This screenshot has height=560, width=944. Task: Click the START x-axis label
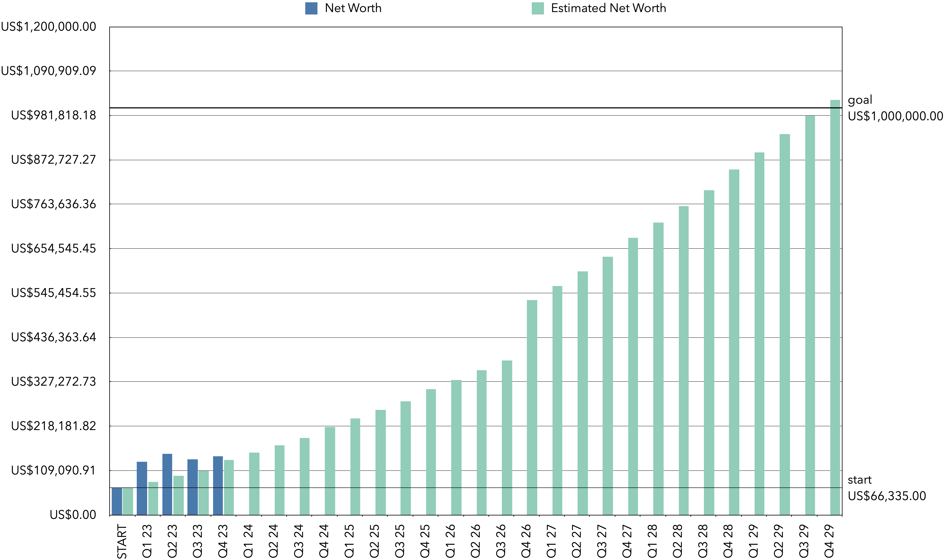122,541
